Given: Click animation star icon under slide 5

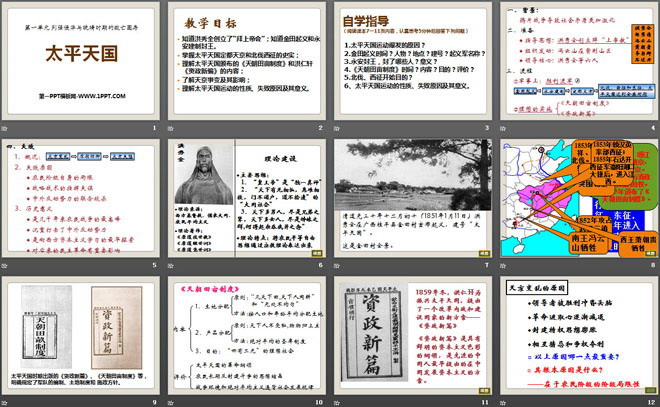Looking at the screenshot, I should pos(5,266).
